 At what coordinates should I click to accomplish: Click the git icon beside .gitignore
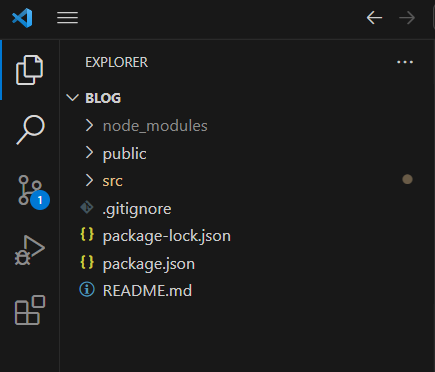tap(87, 207)
